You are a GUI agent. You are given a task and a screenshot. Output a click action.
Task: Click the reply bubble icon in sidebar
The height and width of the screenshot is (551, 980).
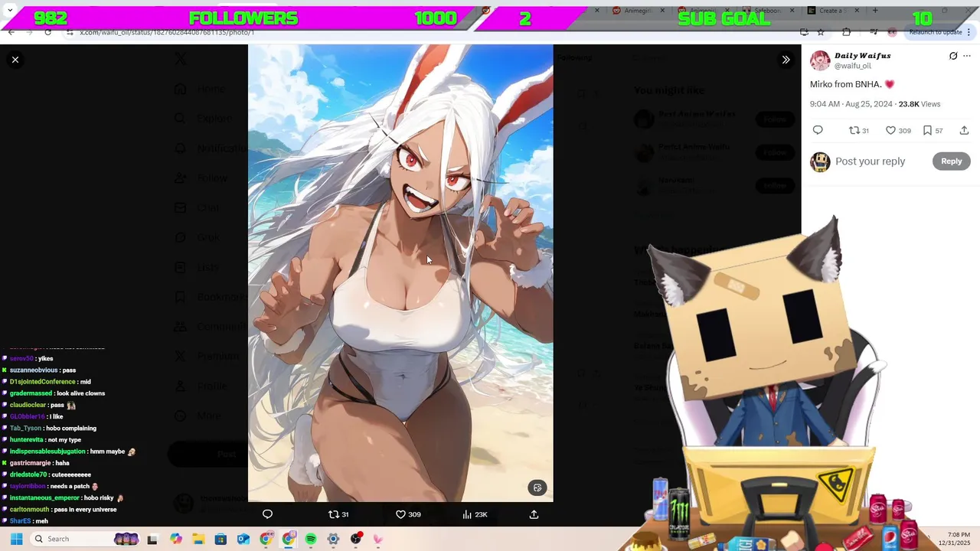click(818, 130)
